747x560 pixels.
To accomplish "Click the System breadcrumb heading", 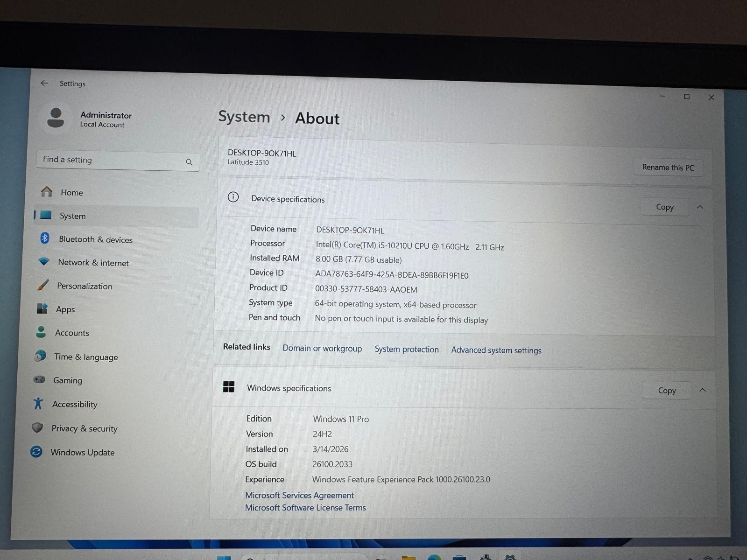I will 244,117.
